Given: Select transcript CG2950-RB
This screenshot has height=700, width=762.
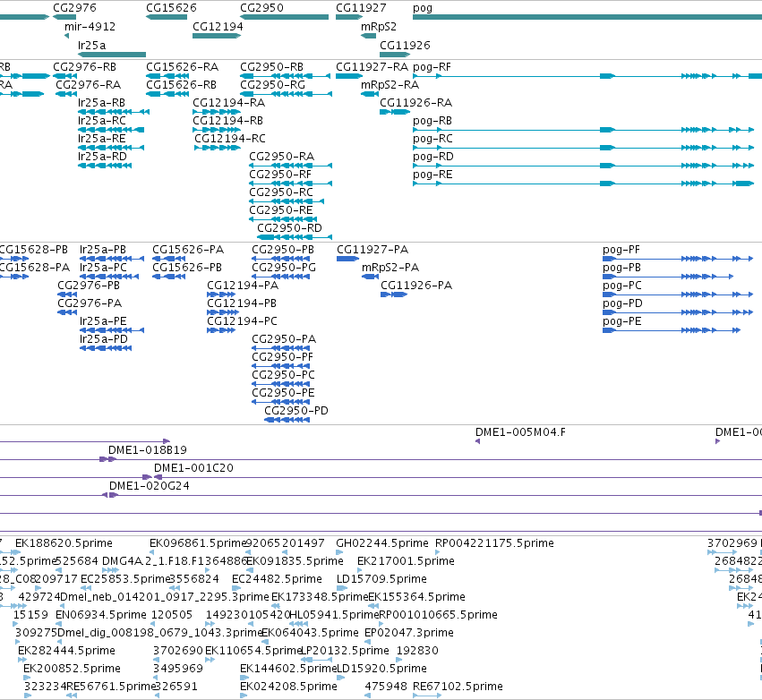Looking at the screenshot, I should pyautogui.click(x=286, y=76).
